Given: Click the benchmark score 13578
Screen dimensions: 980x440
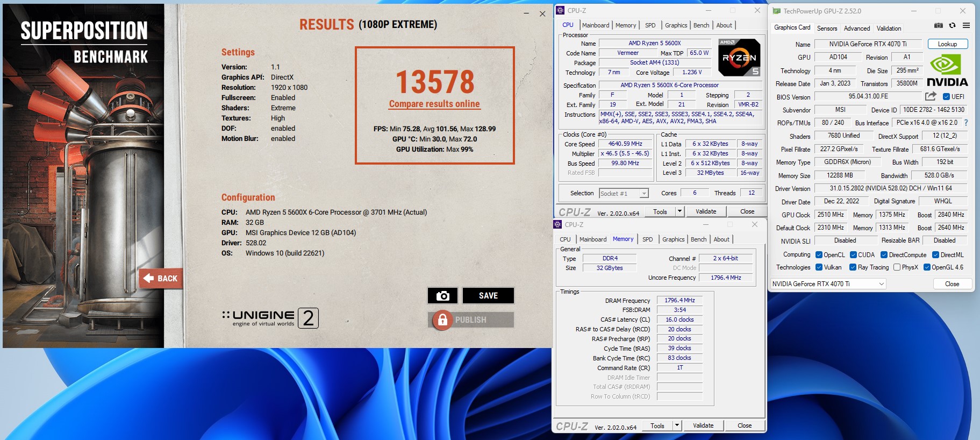Looking at the screenshot, I should 435,82.
